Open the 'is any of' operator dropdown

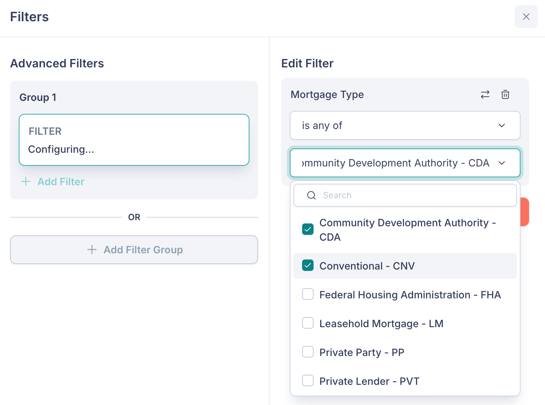pyautogui.click(x=405, y=125)
